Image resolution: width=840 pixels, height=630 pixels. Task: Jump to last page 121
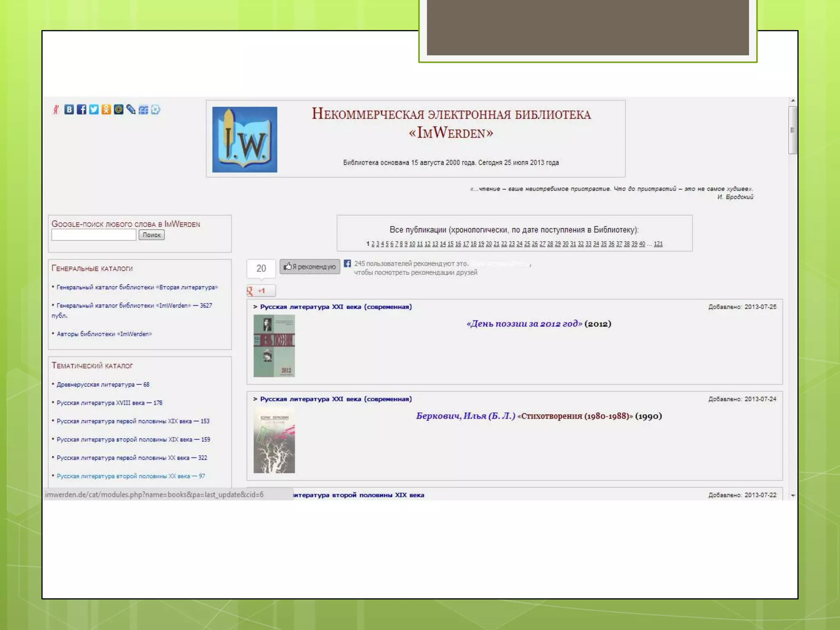658,244
